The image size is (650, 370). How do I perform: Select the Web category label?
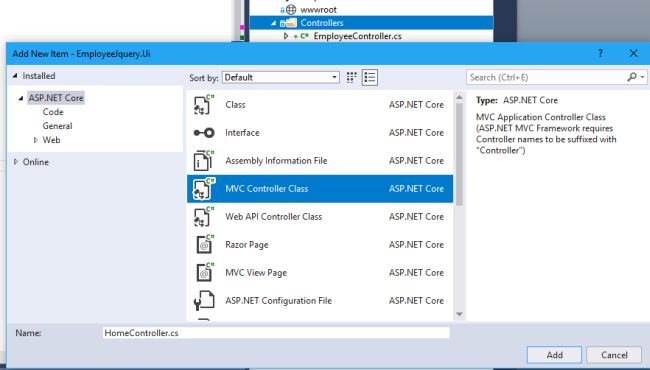pyautogui.click(x=51, y=140)
